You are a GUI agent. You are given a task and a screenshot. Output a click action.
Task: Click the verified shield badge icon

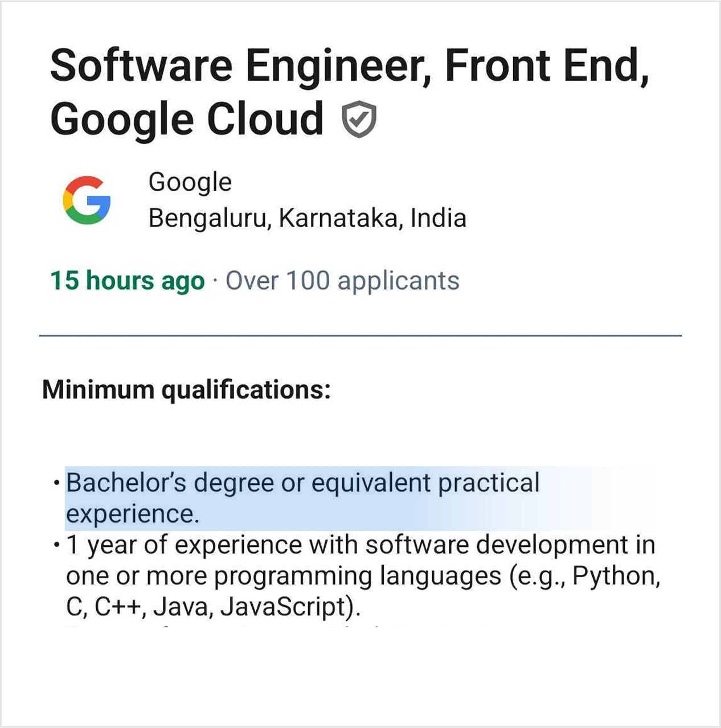tap(359, 120)
